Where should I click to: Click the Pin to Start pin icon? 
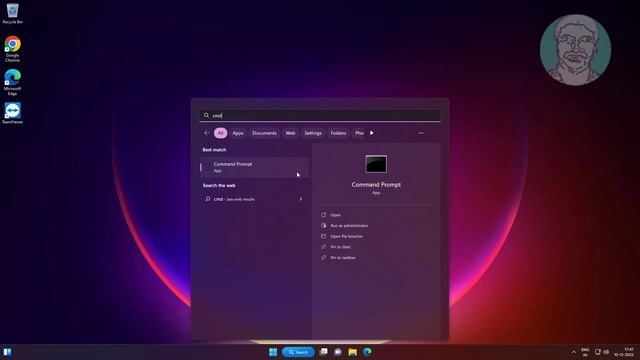point(324,247)
